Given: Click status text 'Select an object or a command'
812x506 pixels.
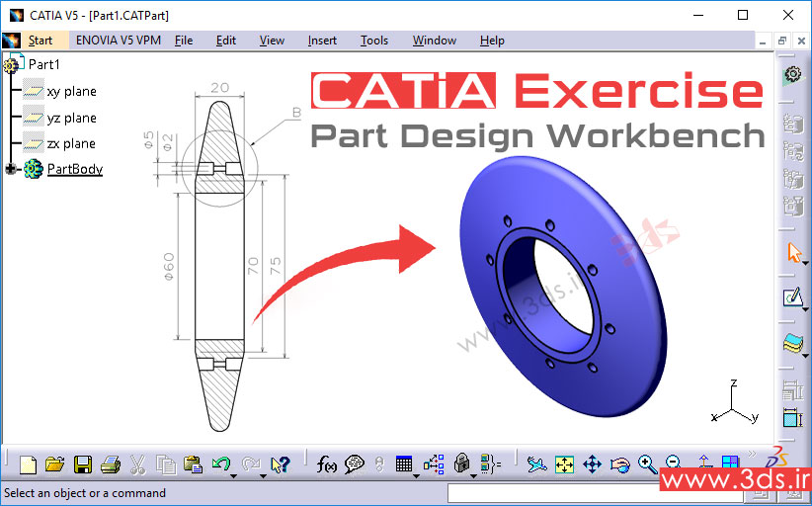Looking at the screenshot, I should click(x=85, y=493).
